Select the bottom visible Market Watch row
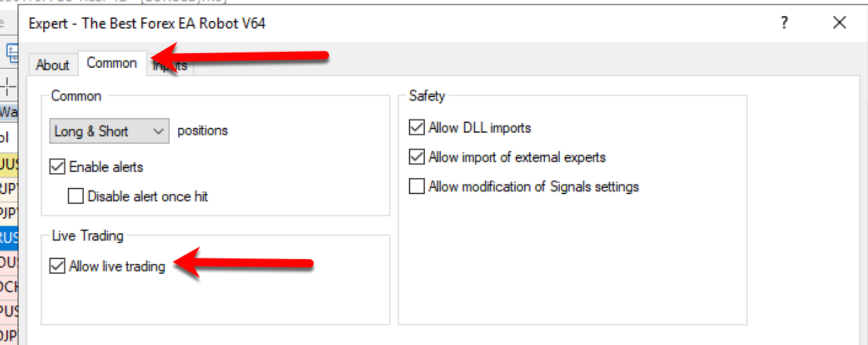This screenshot has height=345, width=868. (x=9, y=335)
